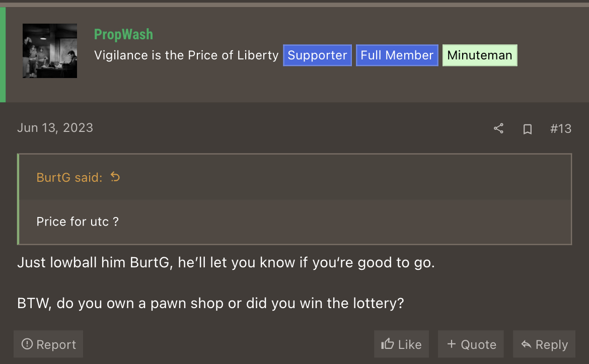Click the thumbs-up icon on Like

(x=387, y=344)
